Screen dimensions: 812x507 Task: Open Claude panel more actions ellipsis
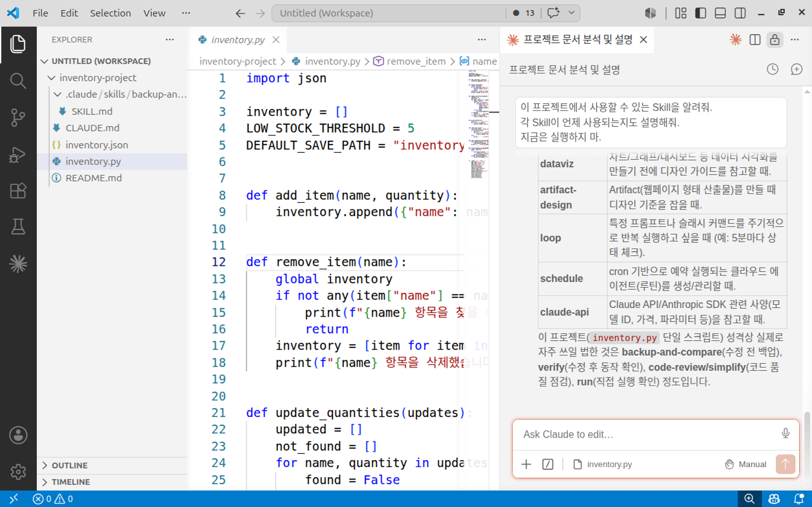[x=795, y=39]
